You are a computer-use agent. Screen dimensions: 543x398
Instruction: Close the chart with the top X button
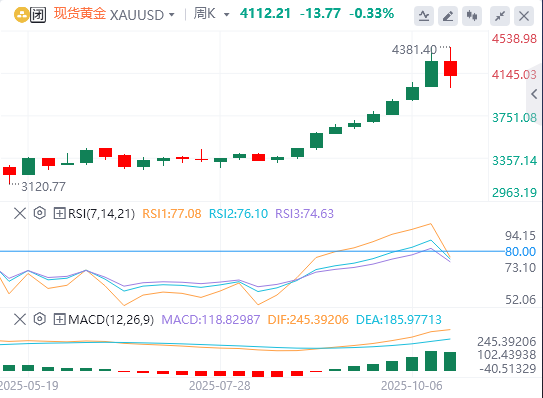524,16
